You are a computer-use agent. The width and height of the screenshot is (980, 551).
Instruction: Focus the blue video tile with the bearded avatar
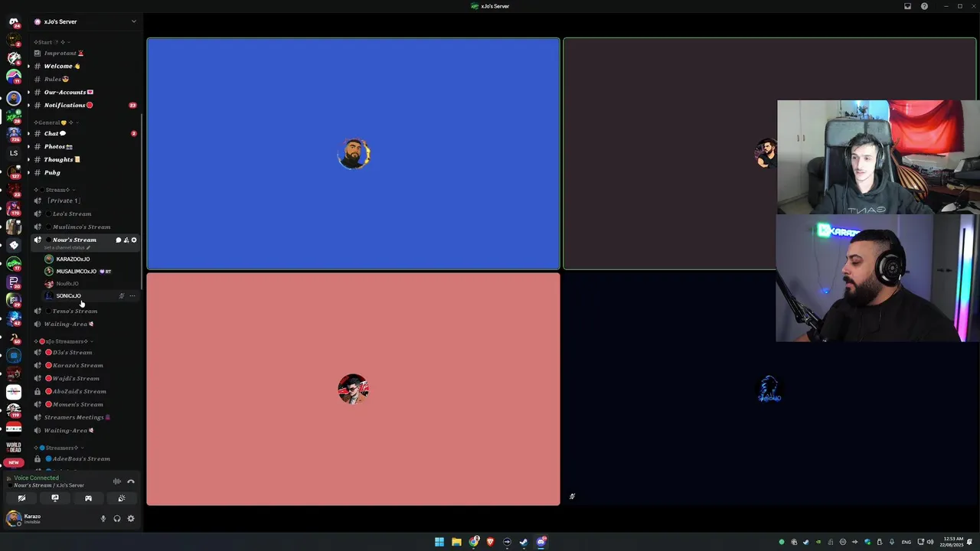click(x=353, y=154)
